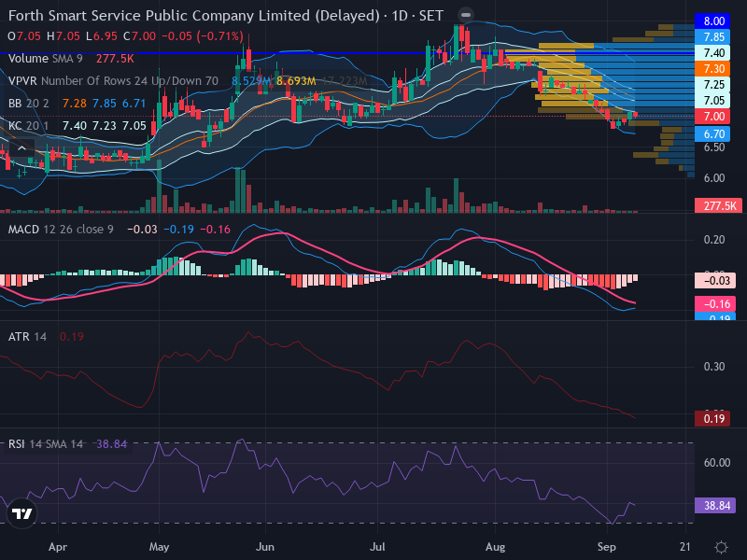Click the 277.5K volume axis label
Viewport: 747px width, 560px height.
tap(718, 205)
